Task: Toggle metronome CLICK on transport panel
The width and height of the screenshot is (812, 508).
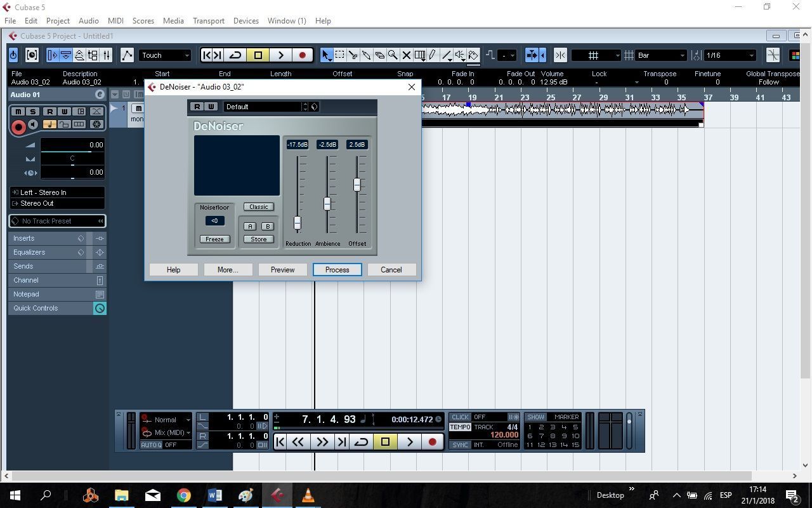Action: [460, 417]
